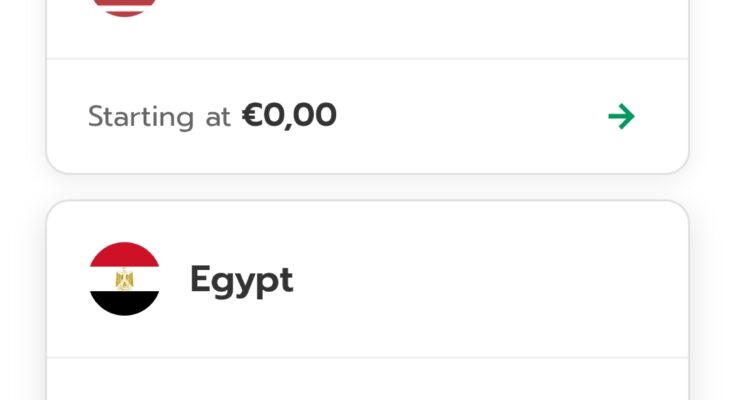This screenshot has width=735, height=400.
Task: Click the gray gap between the two cards
Action: coord(367,187)
